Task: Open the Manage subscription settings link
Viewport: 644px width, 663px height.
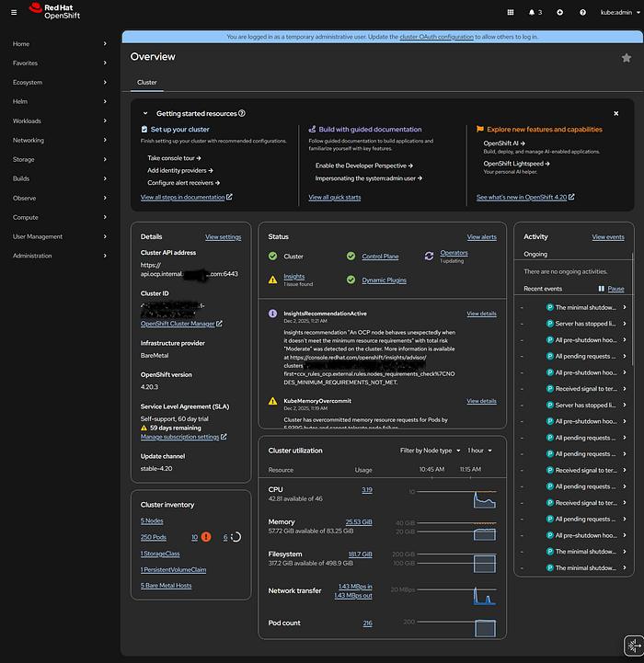Action: coord(181,437)
